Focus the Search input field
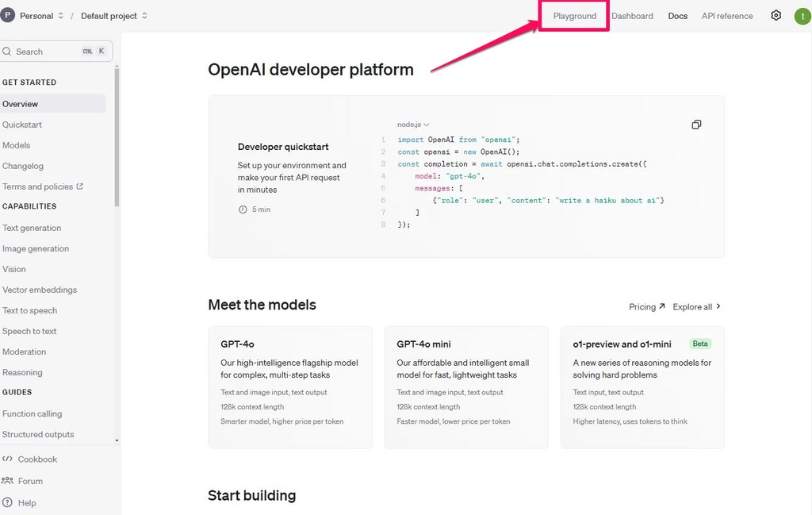 [x=56, y=52]
